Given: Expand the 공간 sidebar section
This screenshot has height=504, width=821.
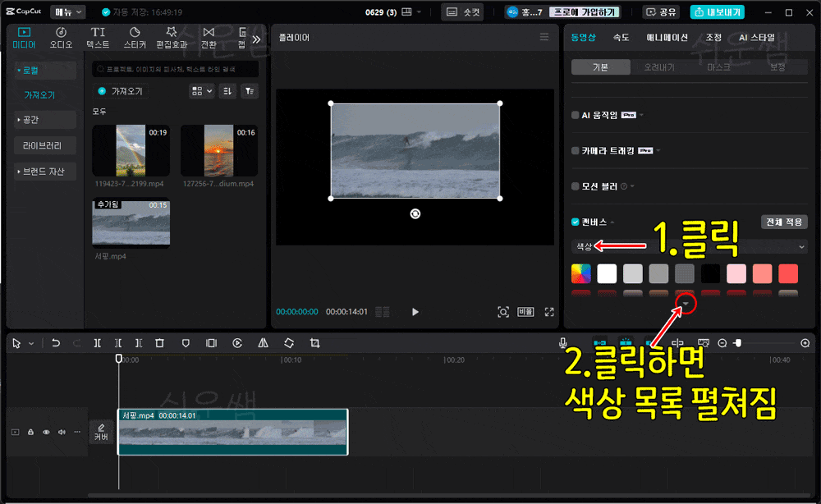Looking at the screenshot, I should click(44, 120).
